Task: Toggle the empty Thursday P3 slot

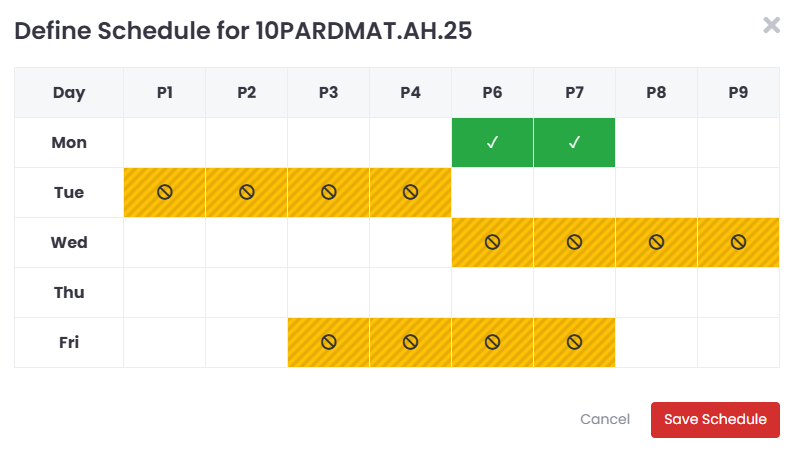Action: pos(329,293)
